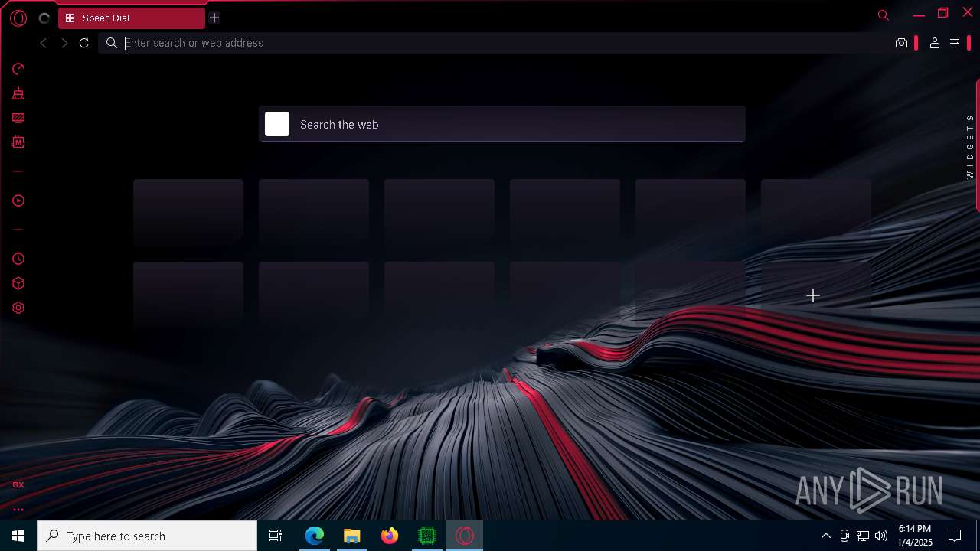
Task: Open the Easy Setup sliders icon
Action: click(955, 43)
